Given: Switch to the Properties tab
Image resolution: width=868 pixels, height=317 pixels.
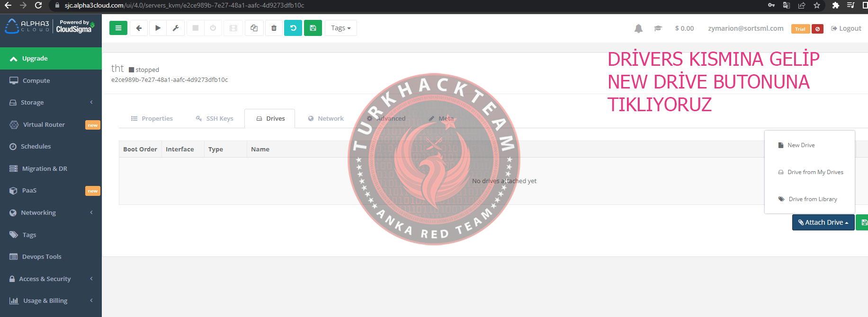Looking at the screenshot, I should click(x=152, y=118).
